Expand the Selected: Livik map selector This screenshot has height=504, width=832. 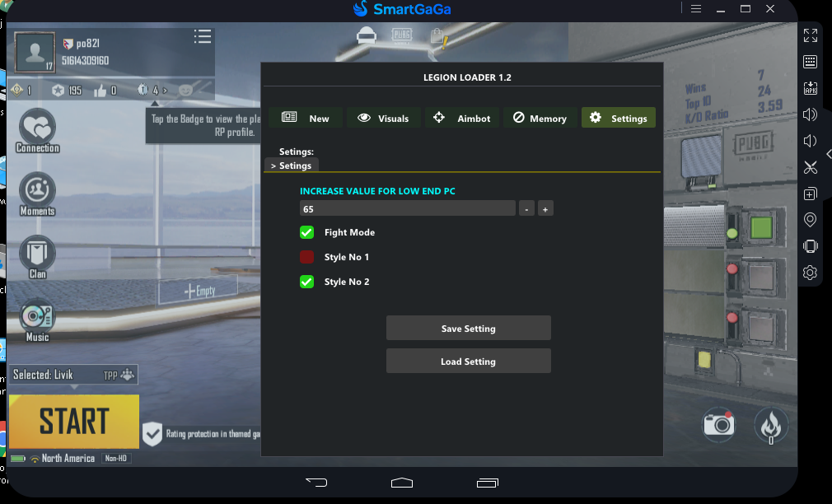click(x=74, y=375)
